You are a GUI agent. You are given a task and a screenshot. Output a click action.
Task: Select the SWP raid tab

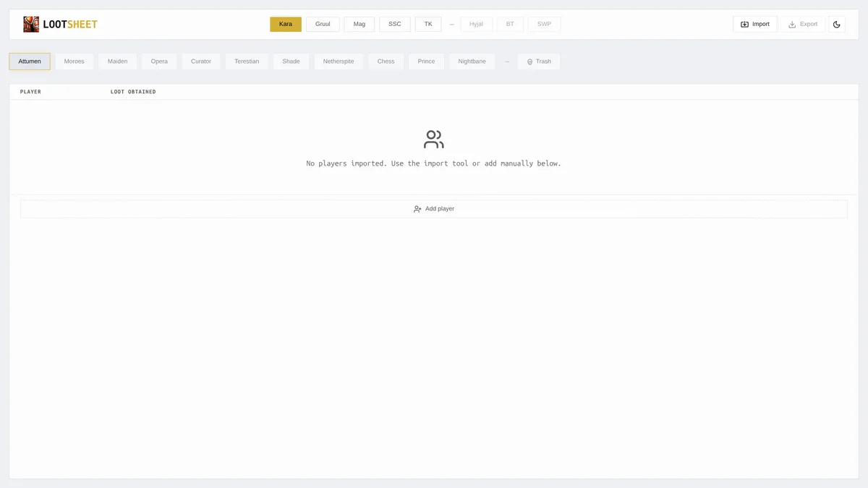click(544, 25)
